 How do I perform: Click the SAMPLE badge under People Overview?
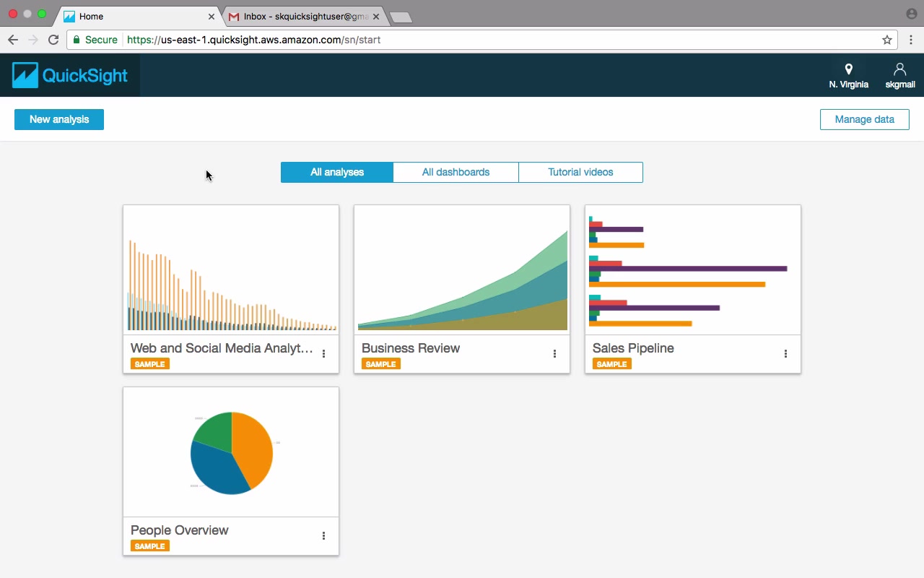[x=150, y=546]
